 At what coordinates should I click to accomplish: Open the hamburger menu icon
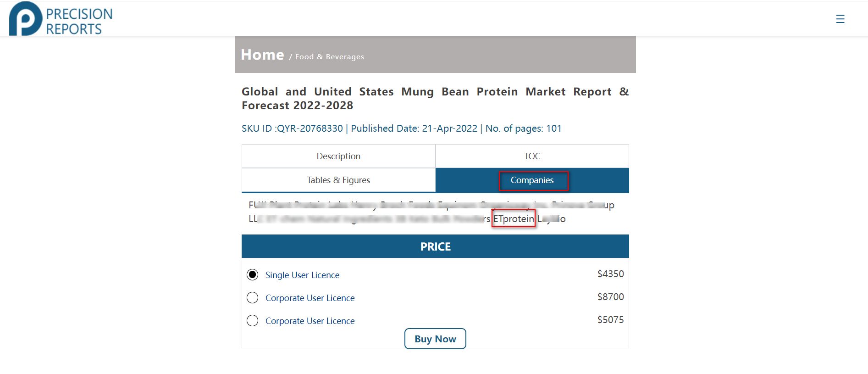pos(840,19)
